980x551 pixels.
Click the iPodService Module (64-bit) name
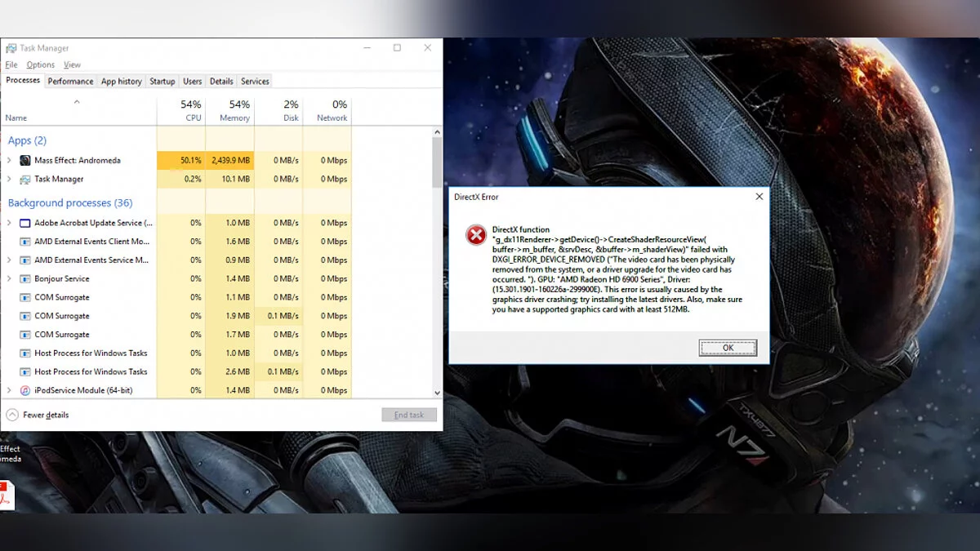tap(83, 390)
